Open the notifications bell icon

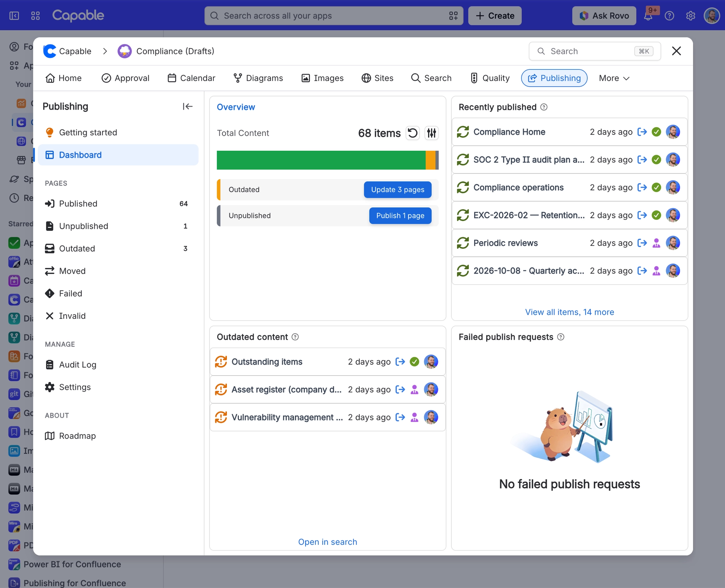(648, 16)
